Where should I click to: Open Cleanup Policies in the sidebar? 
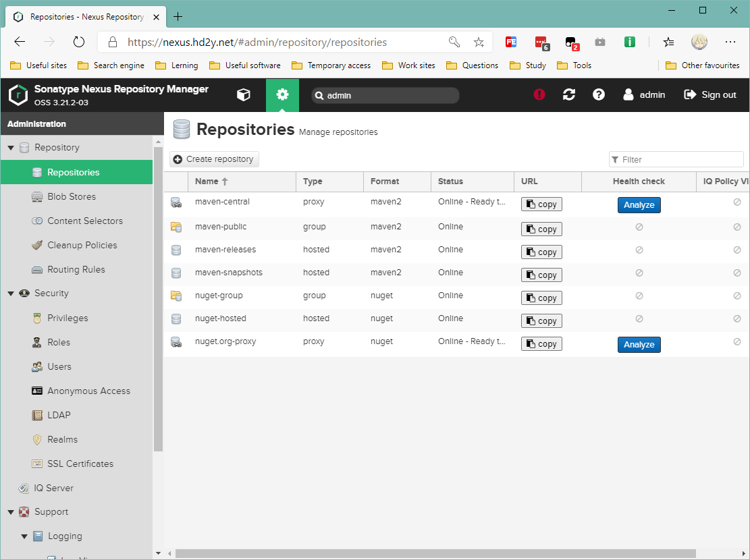(x=76, y=245)
